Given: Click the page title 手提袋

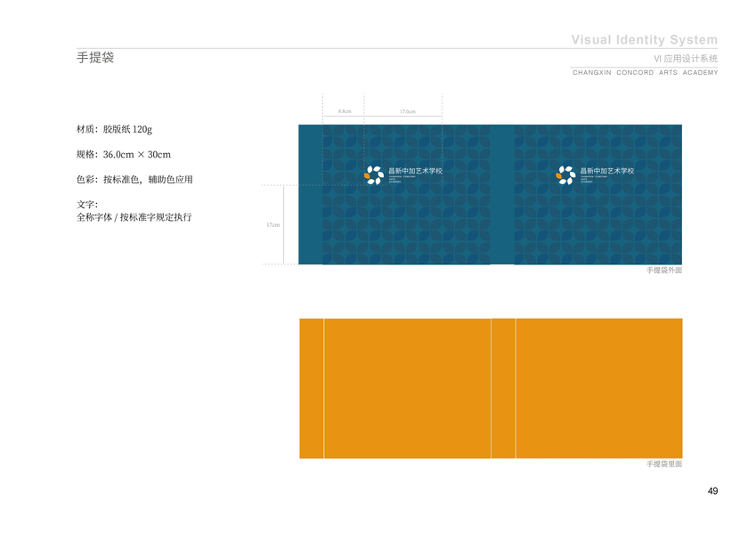Looking at the screenshot, I should pos(95,57).
